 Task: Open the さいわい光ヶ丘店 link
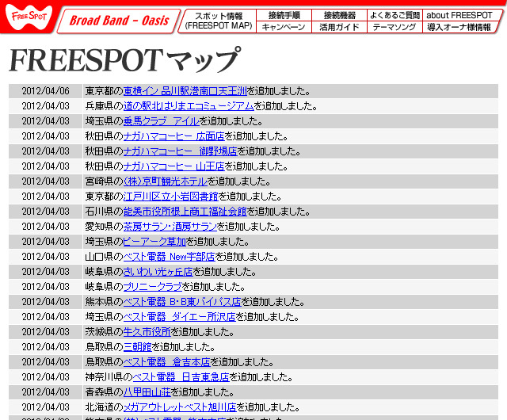point(158,272)
